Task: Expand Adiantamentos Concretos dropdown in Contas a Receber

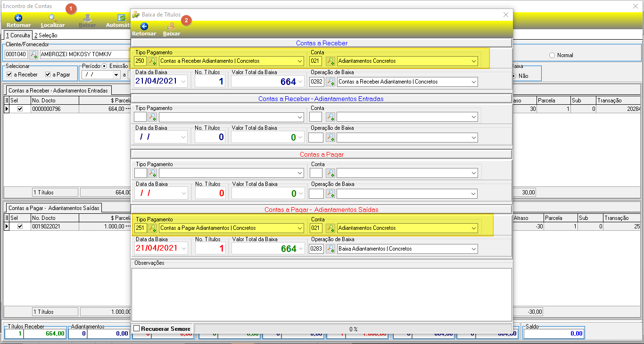Action: coord(473,61)
